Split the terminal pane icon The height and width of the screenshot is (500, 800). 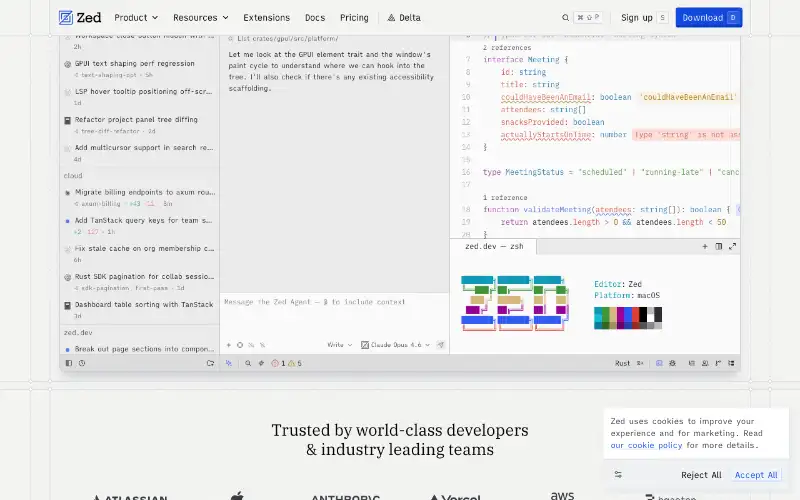tap(718, 246)
